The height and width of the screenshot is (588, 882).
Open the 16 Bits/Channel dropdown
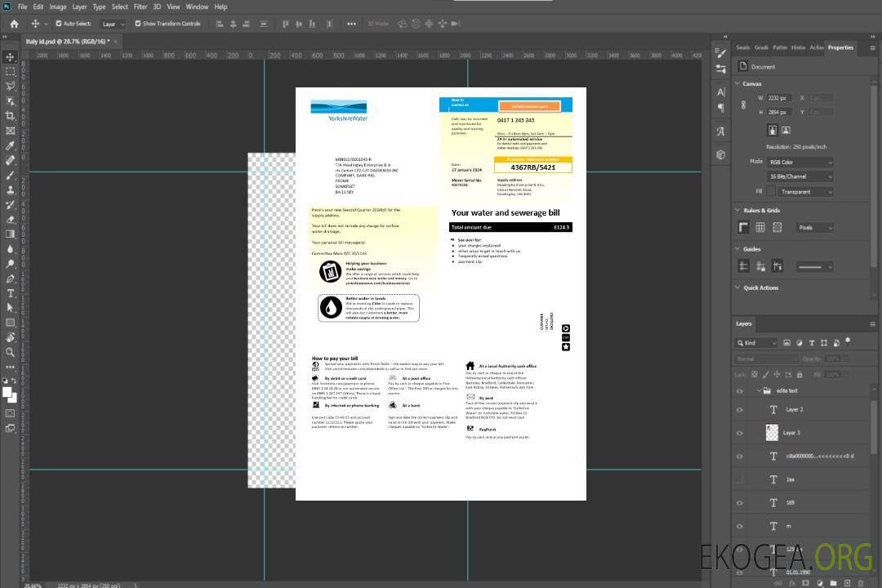(800, 176)
